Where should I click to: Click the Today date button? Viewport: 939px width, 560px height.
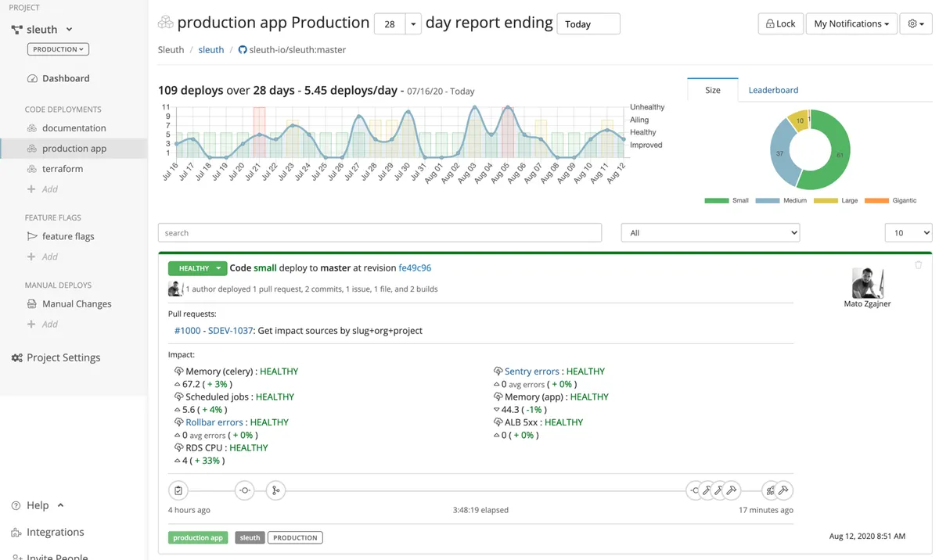tap(588, 24)
